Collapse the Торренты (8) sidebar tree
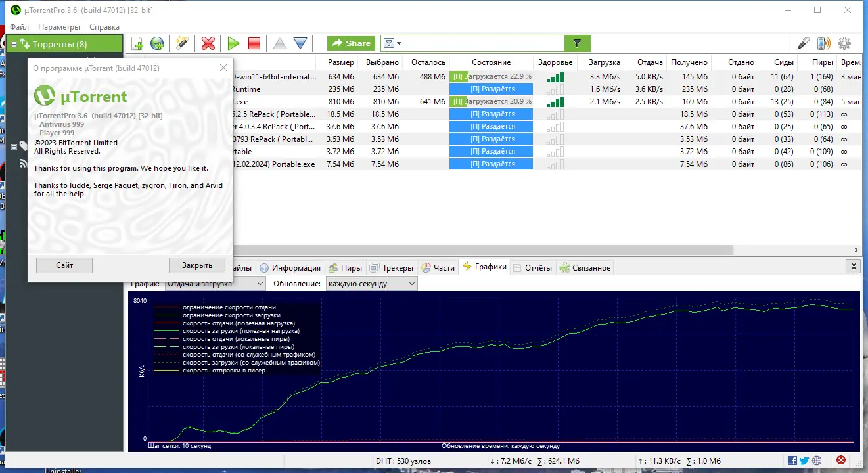The image size is (868, 473). coord(14,45)
